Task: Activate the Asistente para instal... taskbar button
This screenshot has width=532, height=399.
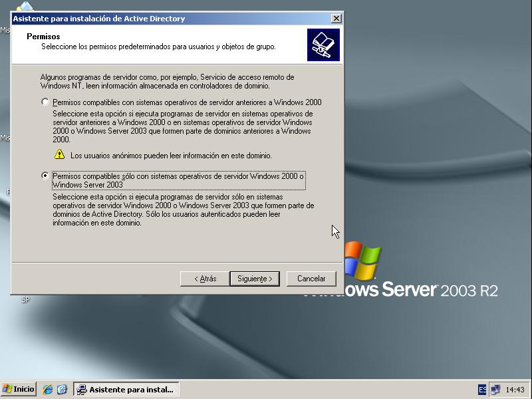Action: [x=126, y=389]
